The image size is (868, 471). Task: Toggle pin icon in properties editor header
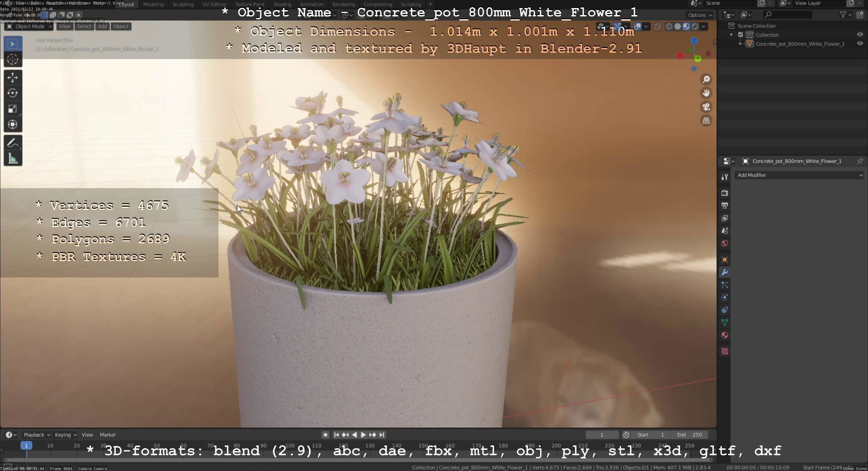click(x=860, y=161)
